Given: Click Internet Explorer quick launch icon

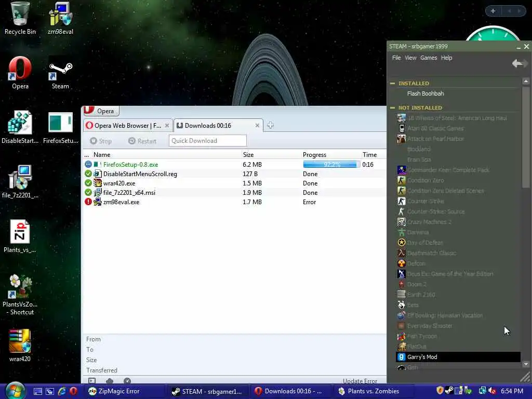Looking at the screenshot, I should pos(61,391).
